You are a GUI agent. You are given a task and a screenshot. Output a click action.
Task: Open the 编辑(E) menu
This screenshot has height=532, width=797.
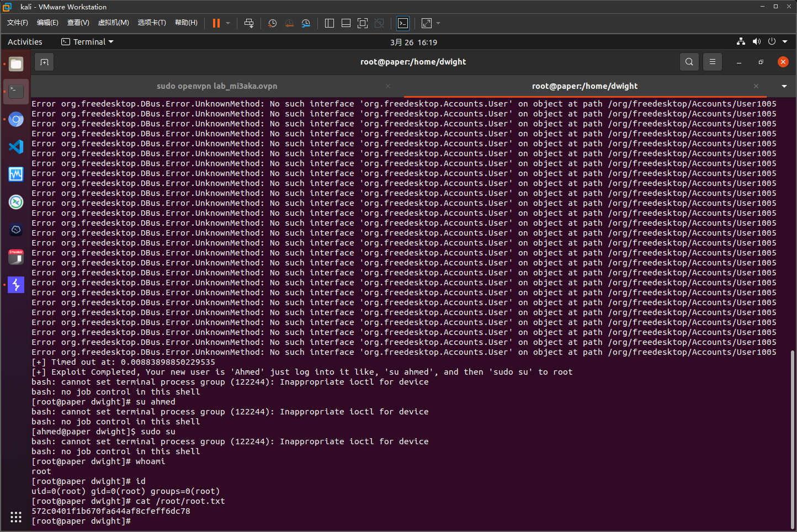pos(47,23)
